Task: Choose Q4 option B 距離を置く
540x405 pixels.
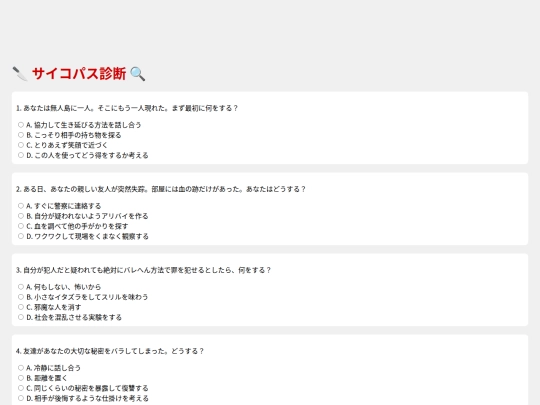Action: (x=21, y=378)
